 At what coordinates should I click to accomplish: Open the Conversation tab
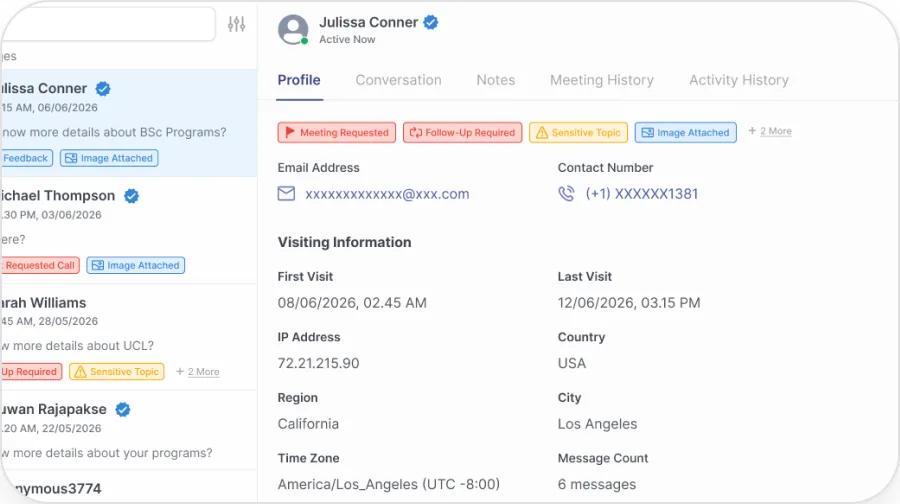398,80
